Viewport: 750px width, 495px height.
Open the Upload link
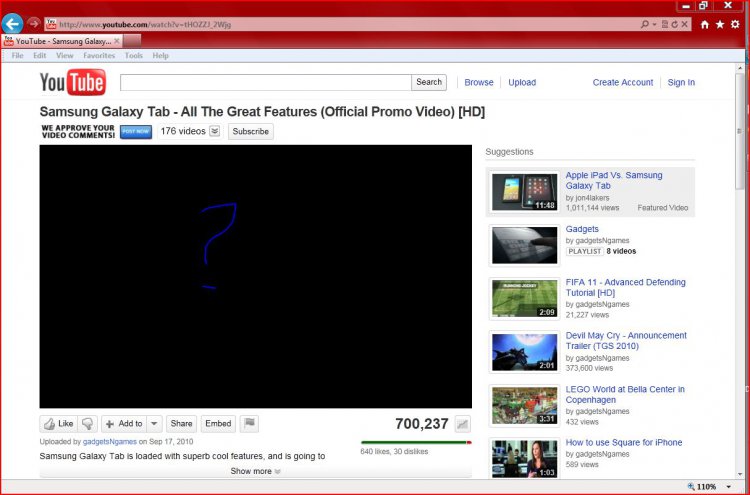coord(522,82)
